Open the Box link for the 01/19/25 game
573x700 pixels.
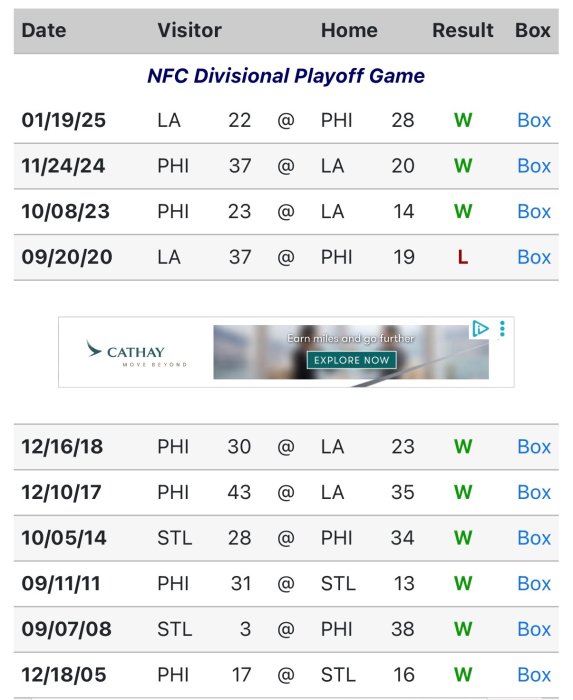click(534, 120)
